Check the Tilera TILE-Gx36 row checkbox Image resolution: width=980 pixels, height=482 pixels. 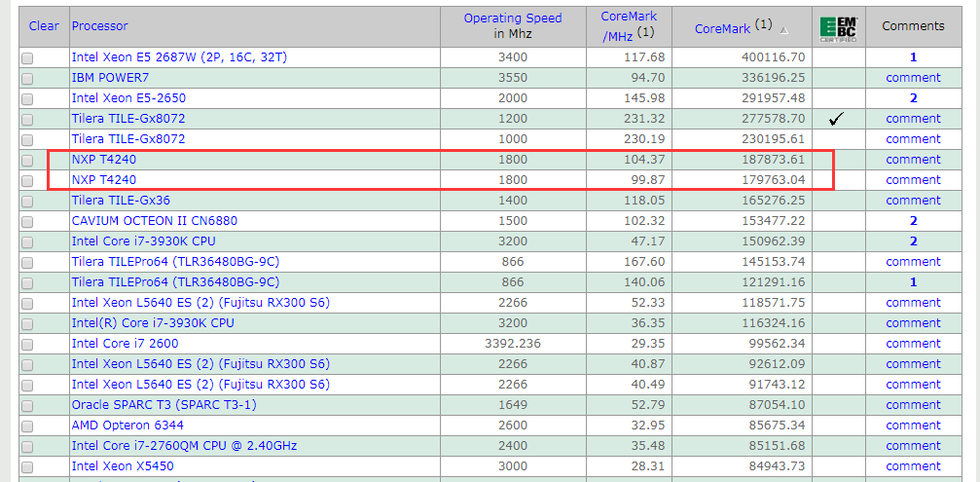(27, 202)
